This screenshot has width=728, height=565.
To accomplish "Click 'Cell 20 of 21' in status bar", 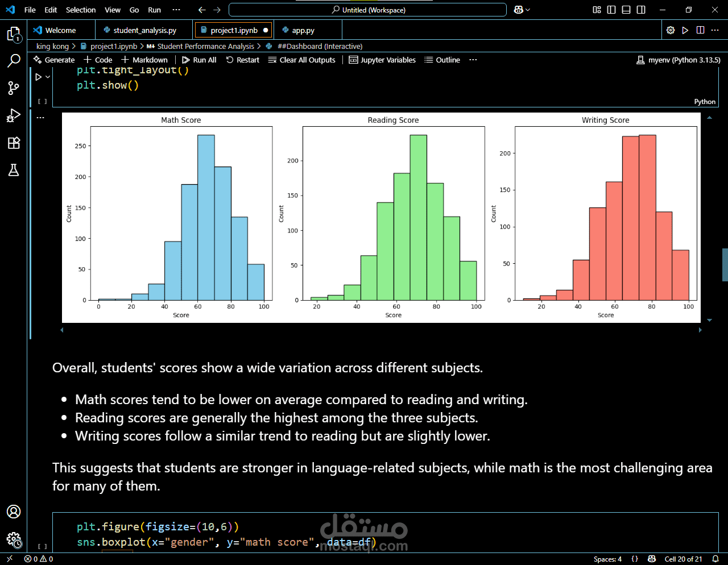I will point(683,559).
